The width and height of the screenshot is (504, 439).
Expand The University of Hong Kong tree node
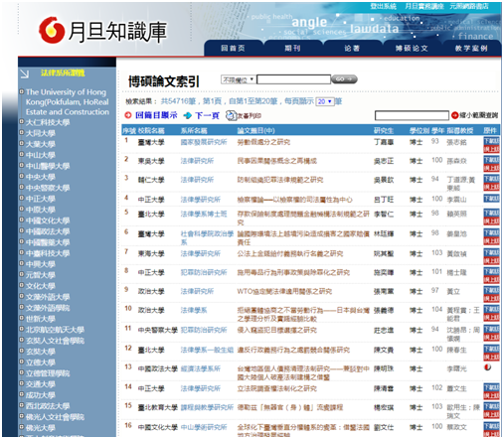tap(22, 91)
